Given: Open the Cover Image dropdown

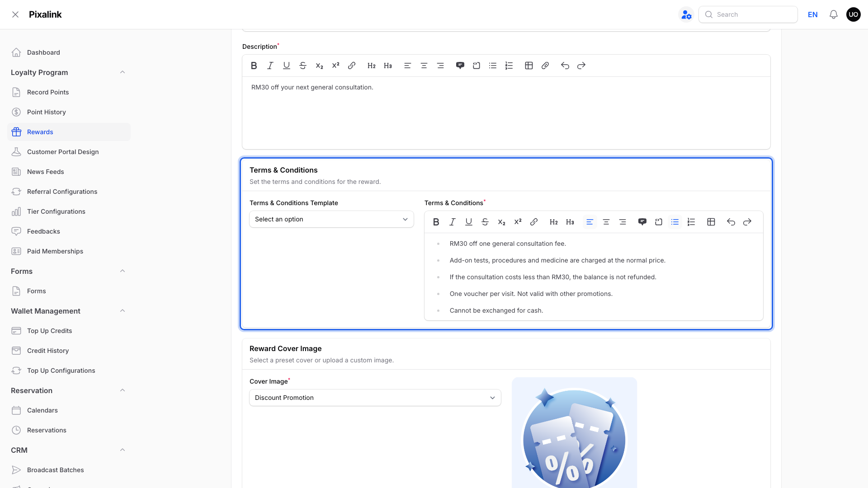Looking at the screenshot, I should pos(375,398).
